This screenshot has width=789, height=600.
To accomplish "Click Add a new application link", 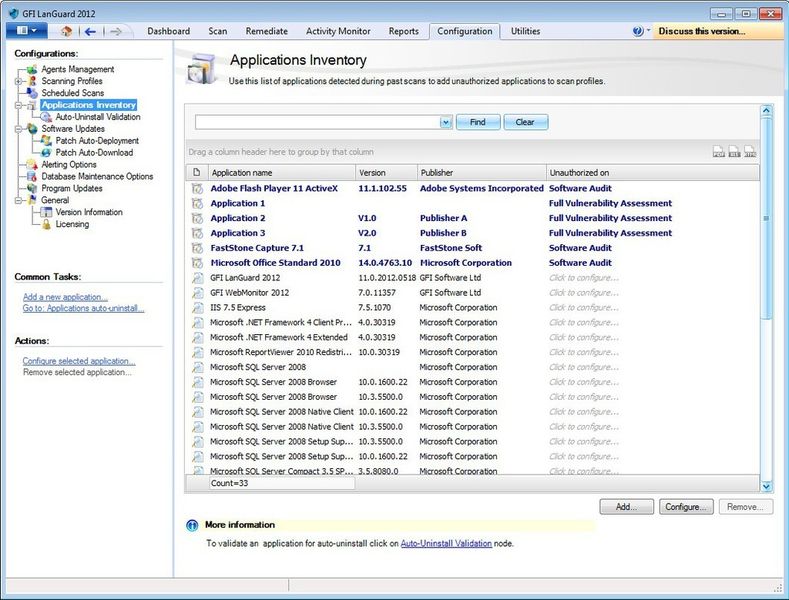I will pos(65,297).
